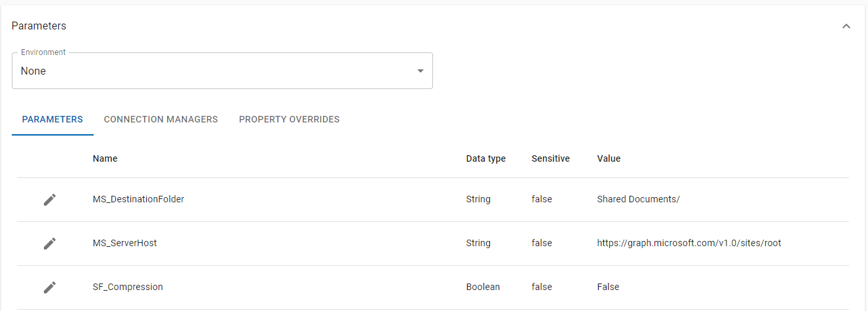This screenshot has height=311, width=868.
Task: Click the Value column header
Action: (x=609, y=158)
